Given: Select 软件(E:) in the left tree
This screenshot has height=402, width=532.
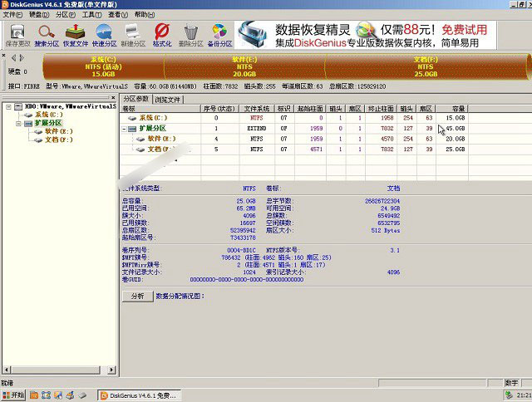Looking at the screenshot, I should click(59, 131).
